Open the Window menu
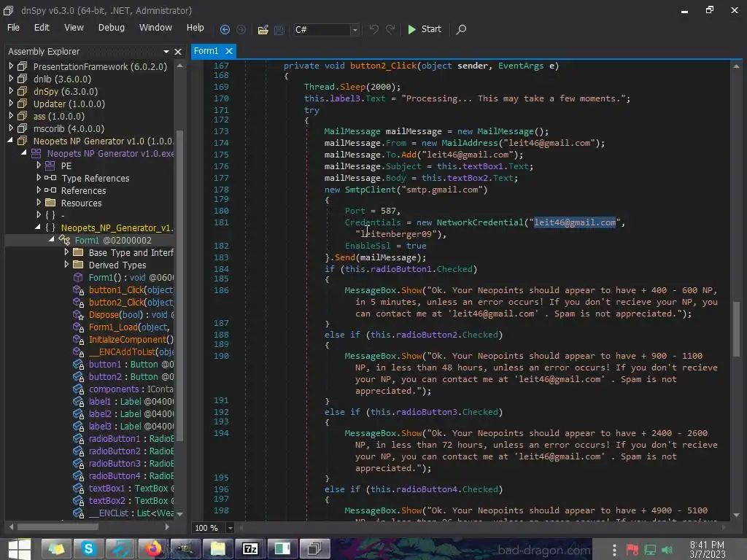Viewport: 747px width, 560px height. pyautogui.click(x=155, y=28)
